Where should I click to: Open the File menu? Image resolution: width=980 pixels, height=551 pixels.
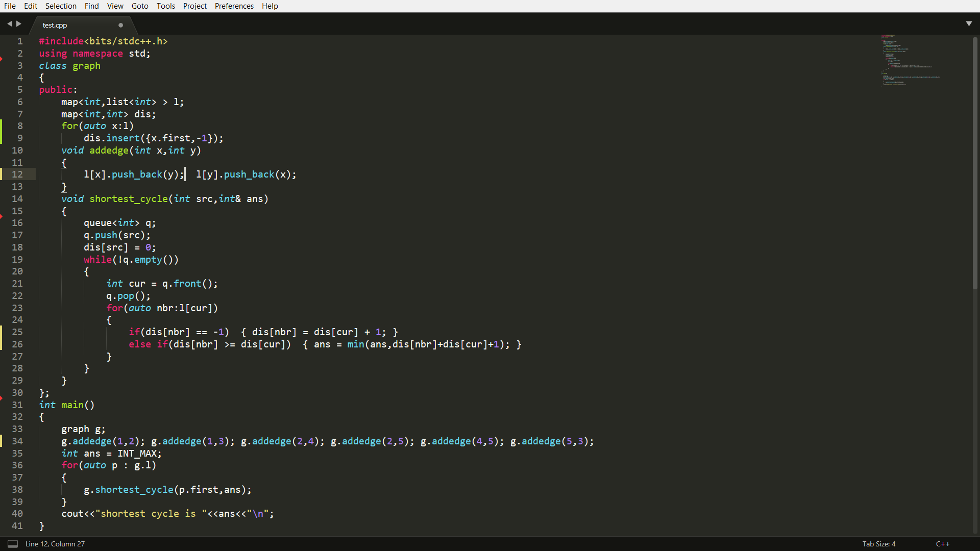(x=10, y=6)
